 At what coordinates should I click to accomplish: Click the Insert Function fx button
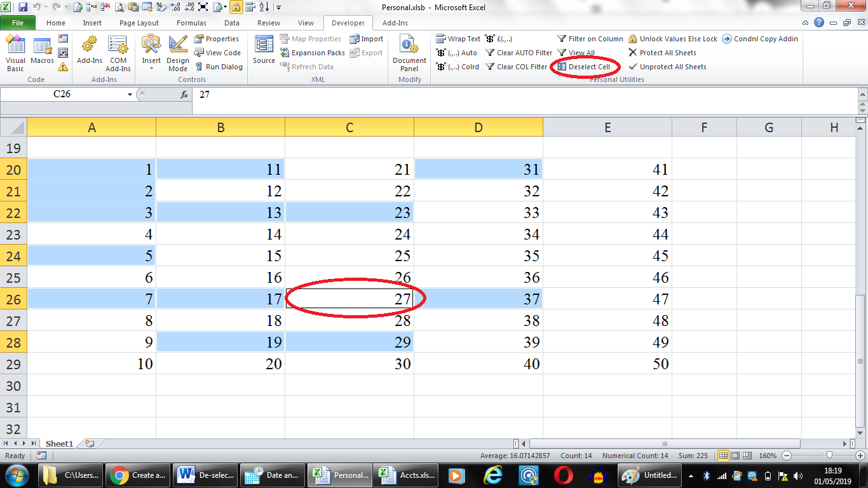[x=184, y=94]
